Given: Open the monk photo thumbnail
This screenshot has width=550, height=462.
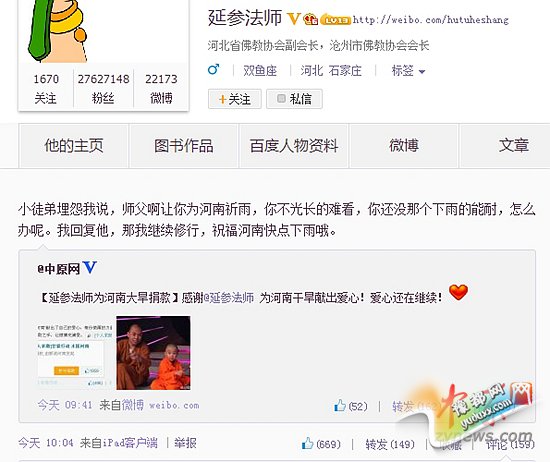Looking at the screenshot, I should 154,353.
